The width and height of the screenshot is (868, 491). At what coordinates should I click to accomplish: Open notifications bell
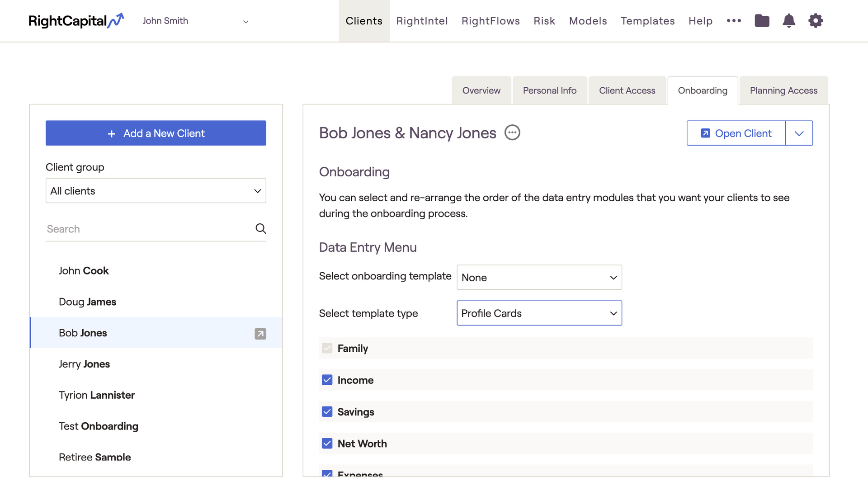point(789,21)
